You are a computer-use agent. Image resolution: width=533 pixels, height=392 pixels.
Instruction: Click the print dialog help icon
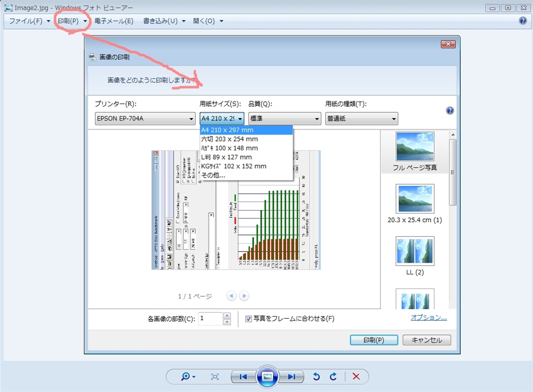450,111
